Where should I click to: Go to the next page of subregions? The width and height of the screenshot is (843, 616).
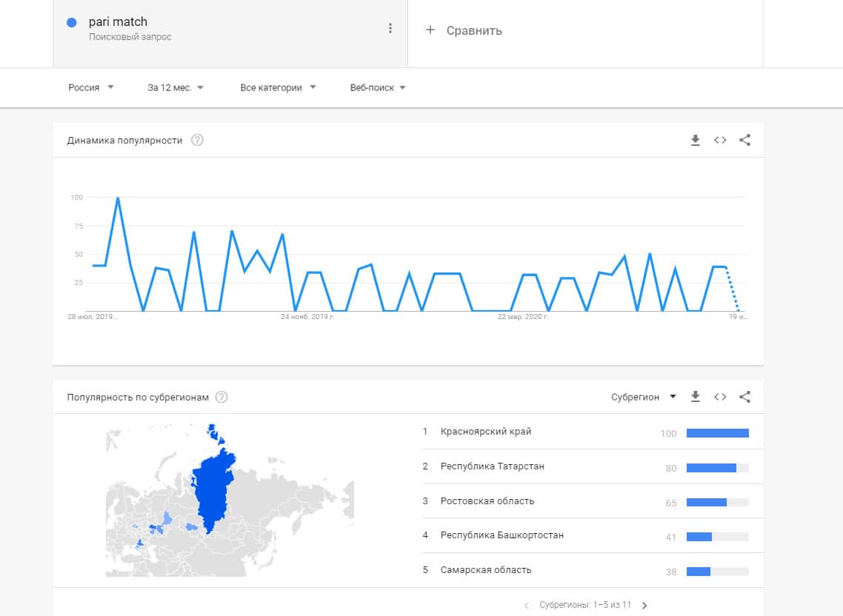point(644,605)
